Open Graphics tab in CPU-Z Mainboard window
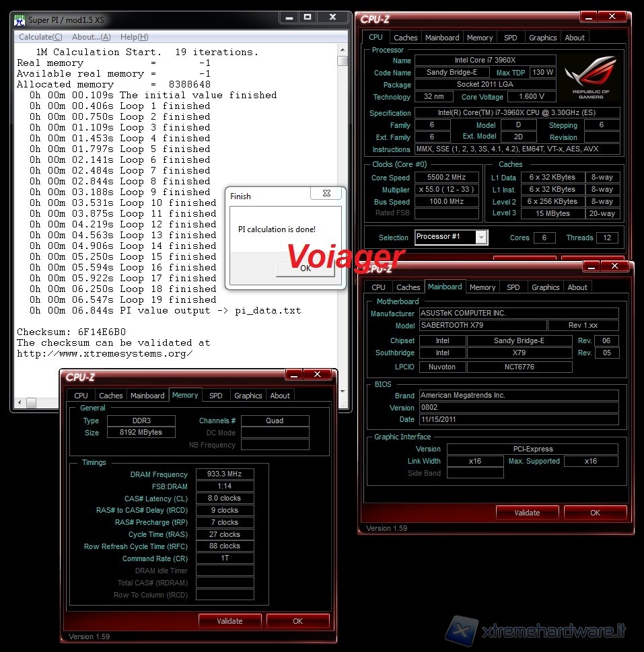644x652 pixels. [x=545, y=287]
